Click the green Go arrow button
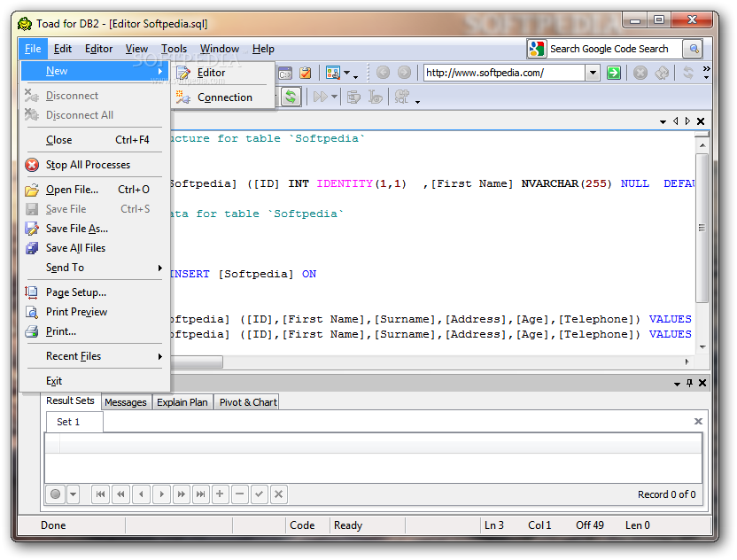Viewport: 737px width, 560px height. point(614,73)
